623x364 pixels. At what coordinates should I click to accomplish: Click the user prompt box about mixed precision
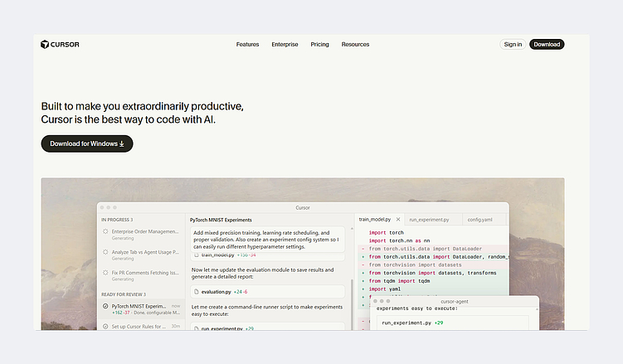click(267, 240)
